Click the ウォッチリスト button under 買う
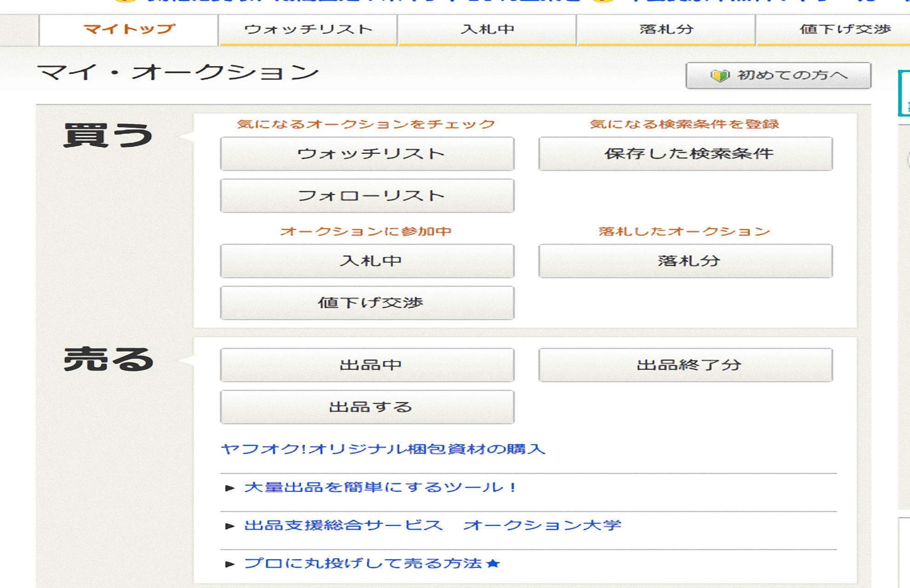The width and height of the screenshot is (910, 588). pos(367,154)
